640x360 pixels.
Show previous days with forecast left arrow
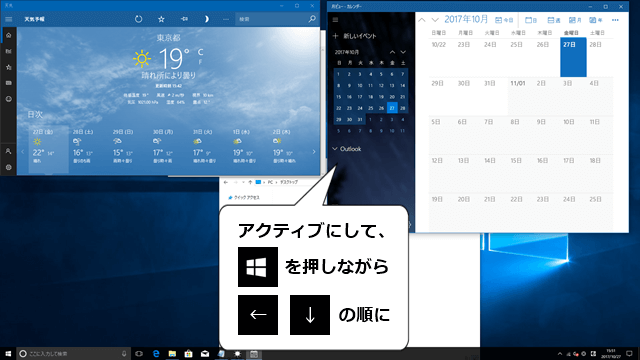(x=22, y=152)
